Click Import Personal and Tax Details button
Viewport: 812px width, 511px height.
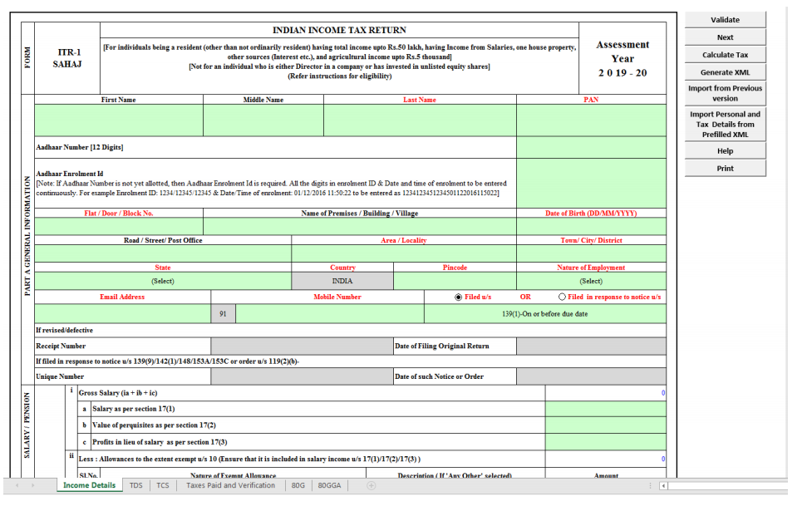click(x=725, y=125)
